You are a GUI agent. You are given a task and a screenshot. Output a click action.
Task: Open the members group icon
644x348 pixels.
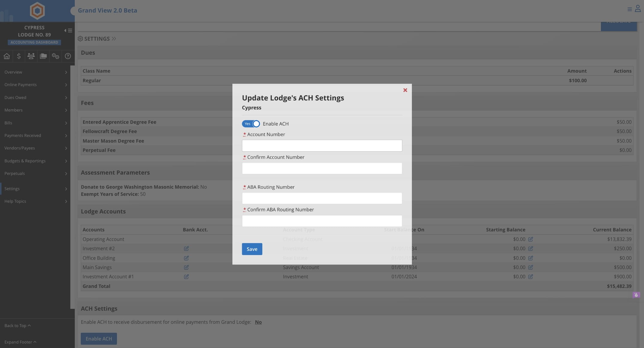[31, 56]
